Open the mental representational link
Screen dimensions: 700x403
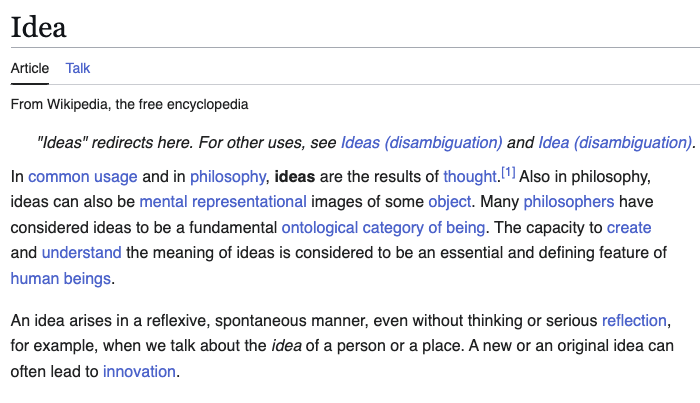click(223, 202)
